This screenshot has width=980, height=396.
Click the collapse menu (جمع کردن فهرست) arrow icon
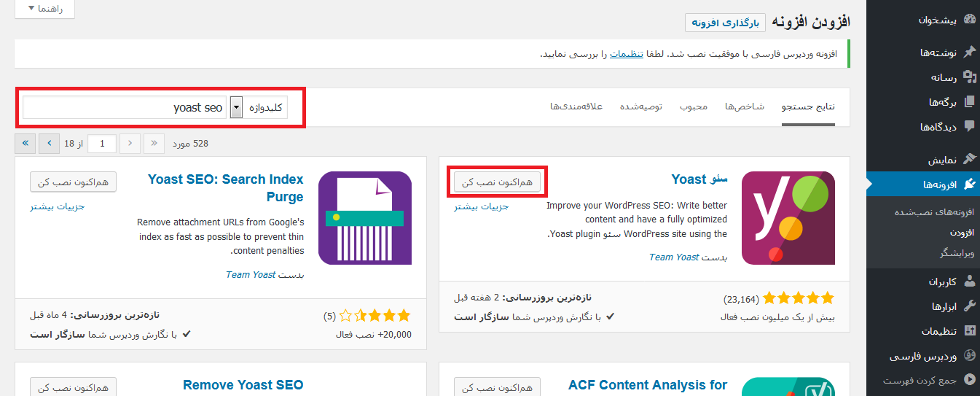(969, 379)
